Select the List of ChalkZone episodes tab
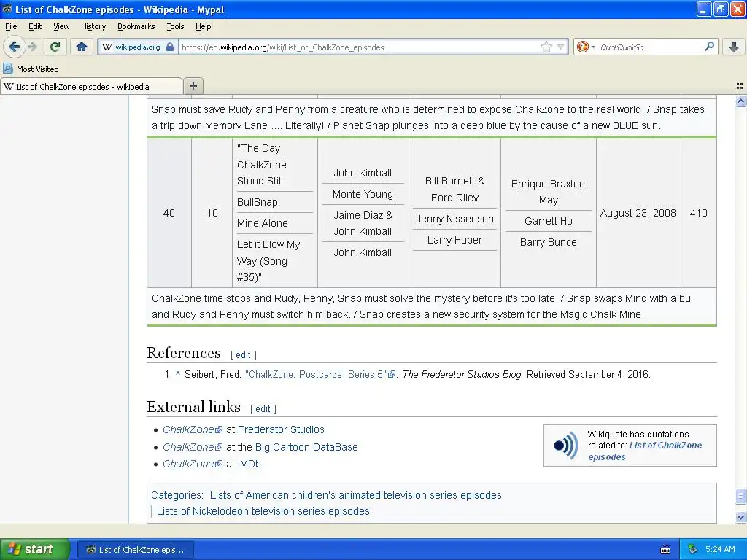 tap(91, 87)
